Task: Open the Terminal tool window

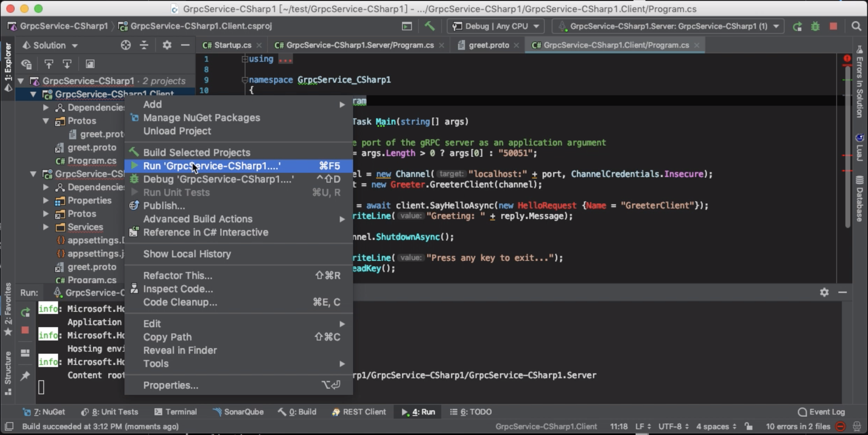Action: click(176, 412)
